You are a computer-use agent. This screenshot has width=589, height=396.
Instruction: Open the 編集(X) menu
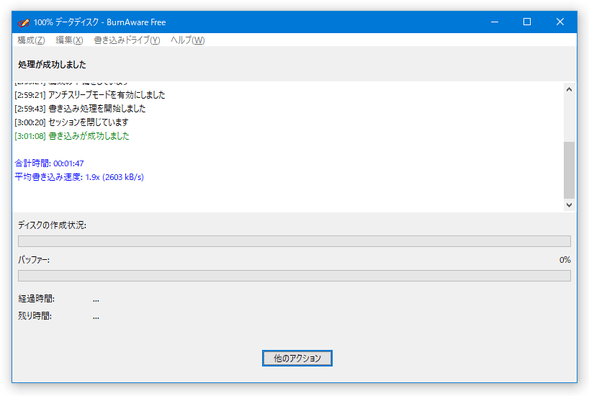pyautogui.click(x=69, y=40)
